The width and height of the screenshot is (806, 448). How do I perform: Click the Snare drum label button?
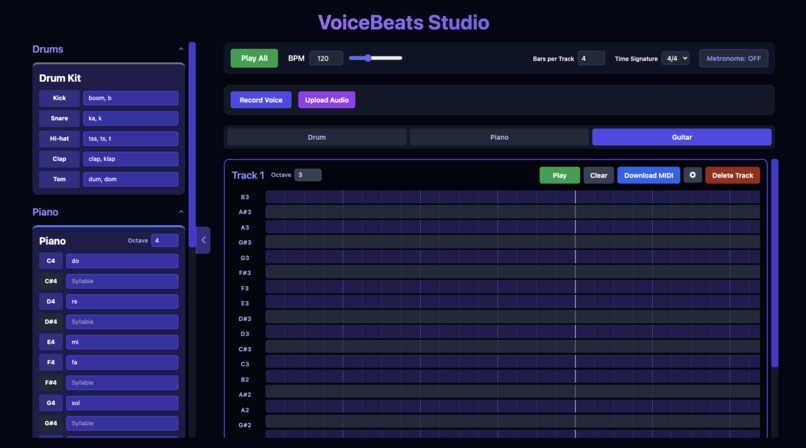(x=59, y=118)
